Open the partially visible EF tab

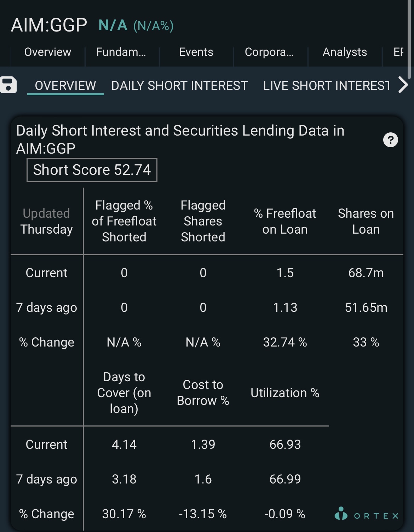pyautogui.click(x=398, y=52)
